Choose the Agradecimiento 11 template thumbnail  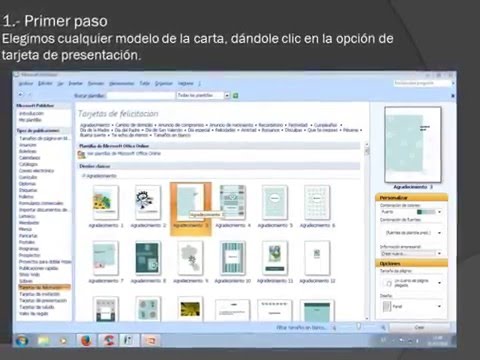(275, 258)
